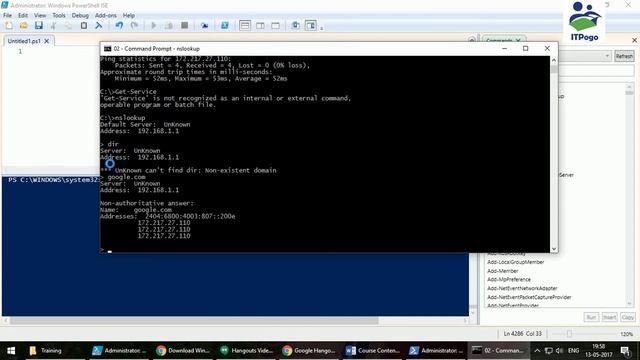Screen dimensions: 640x360
Task: Maximize the Command Prompt nslookup window
Action: pyautogui.click(x=526, y=49)
